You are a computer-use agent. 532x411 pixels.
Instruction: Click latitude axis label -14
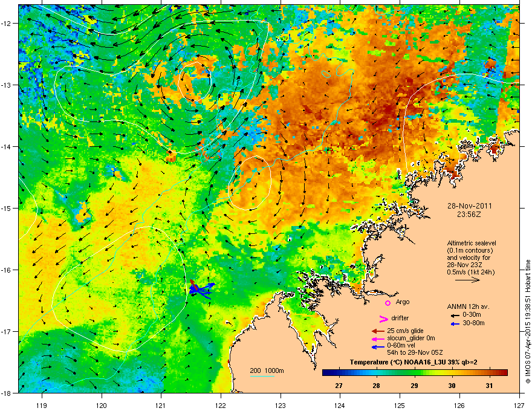click(7, 146)
